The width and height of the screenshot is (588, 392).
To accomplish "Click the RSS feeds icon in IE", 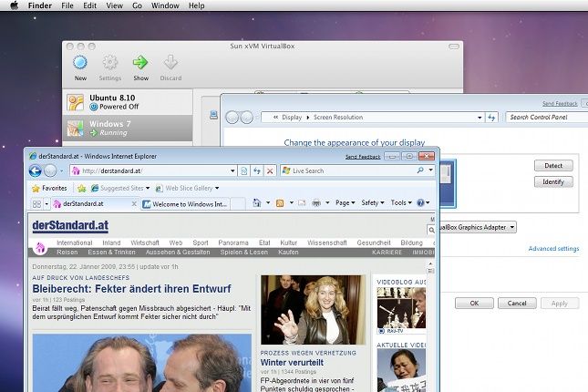I will (x=280, y=203).
